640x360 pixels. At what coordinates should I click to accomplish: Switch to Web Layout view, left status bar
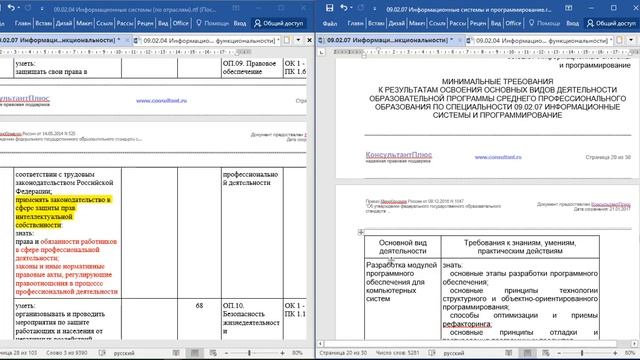pyautogui.click(x=213, y=353)
